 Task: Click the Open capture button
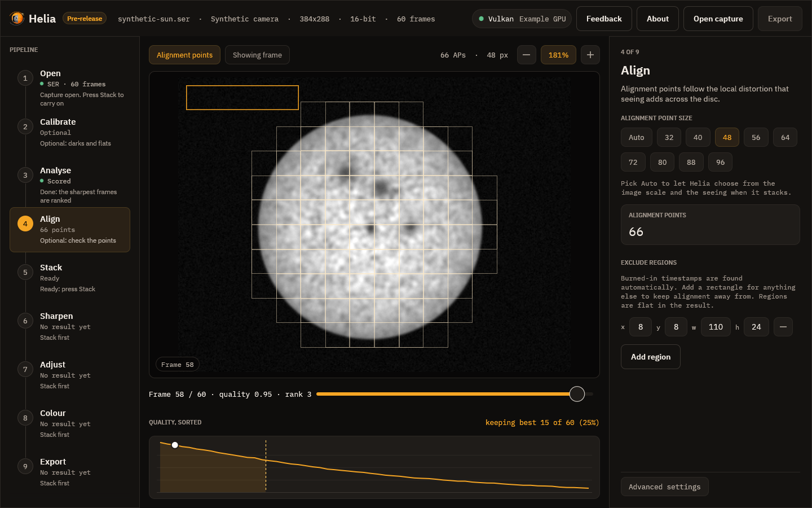tap(718, 19)
